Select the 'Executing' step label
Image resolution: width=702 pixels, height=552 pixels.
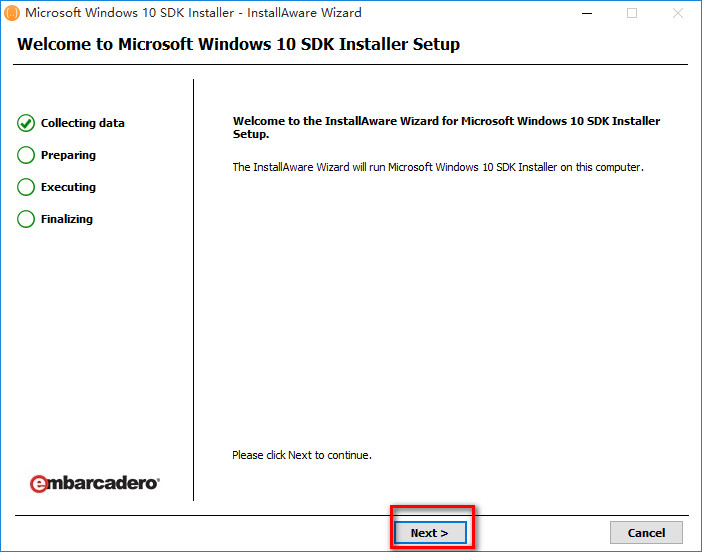pos(68,187)
